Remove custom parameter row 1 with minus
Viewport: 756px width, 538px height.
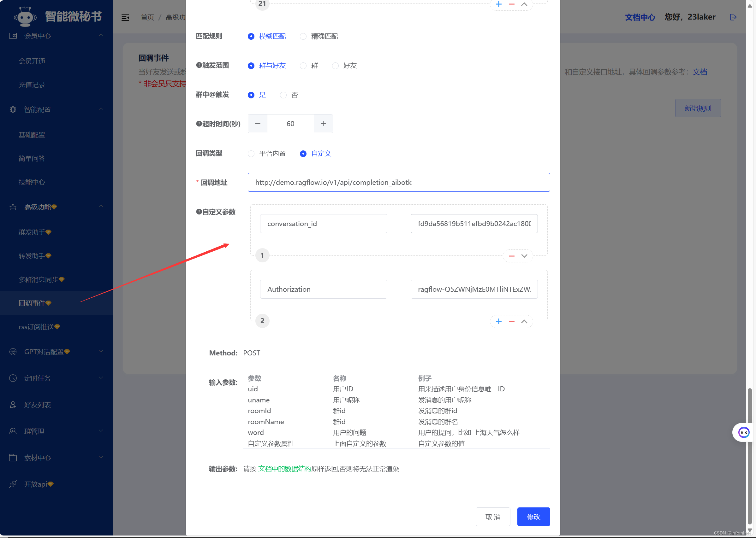[511, 256]
